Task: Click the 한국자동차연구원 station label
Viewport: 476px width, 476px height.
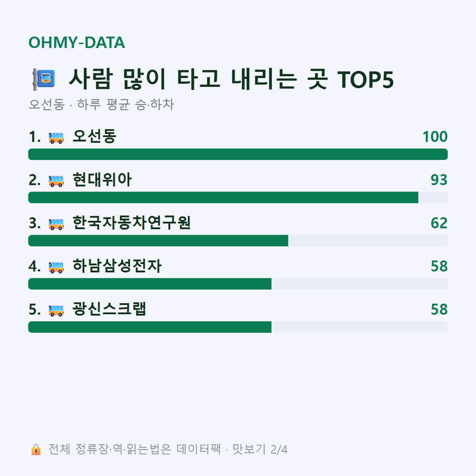Action: 132,223
